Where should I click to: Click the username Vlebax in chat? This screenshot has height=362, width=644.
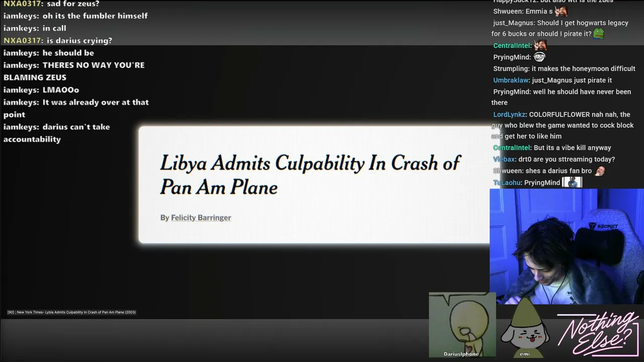click(504, 159)
